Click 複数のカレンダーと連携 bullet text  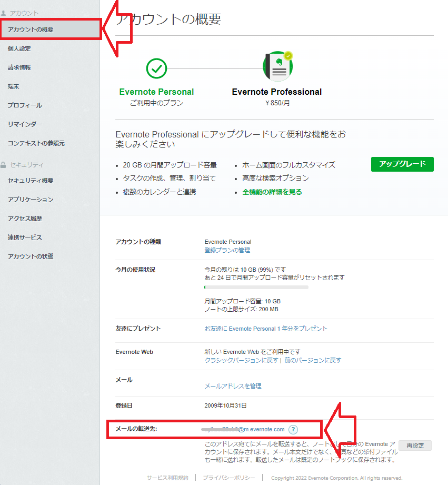point(159,192)
